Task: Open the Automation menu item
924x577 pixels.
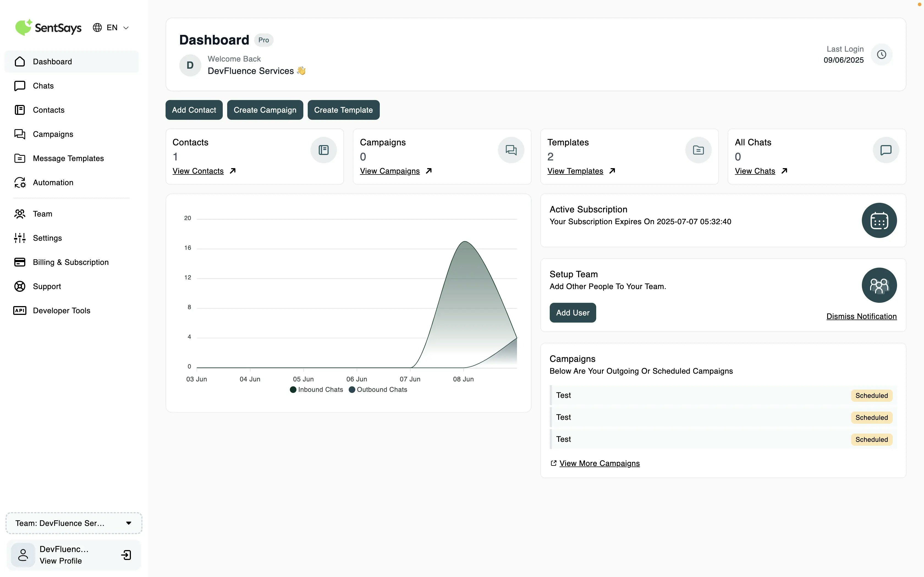Action: (53, 182)
